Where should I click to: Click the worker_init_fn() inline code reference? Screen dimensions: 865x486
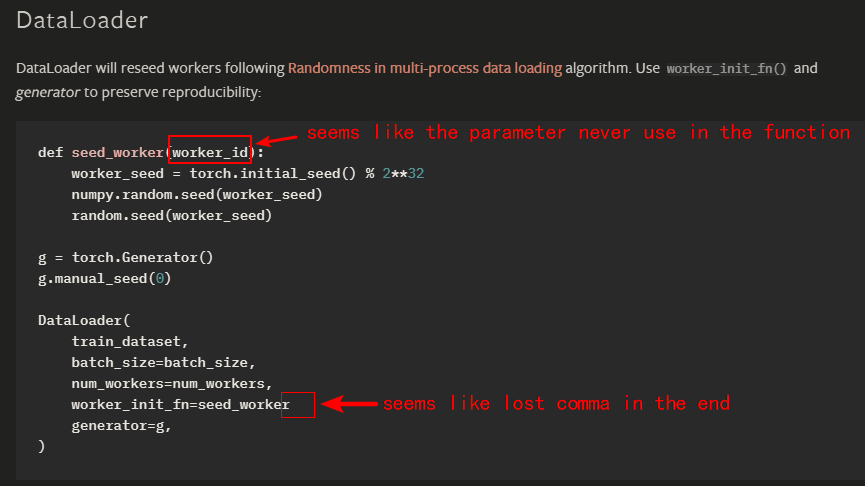tap(726, 69)
